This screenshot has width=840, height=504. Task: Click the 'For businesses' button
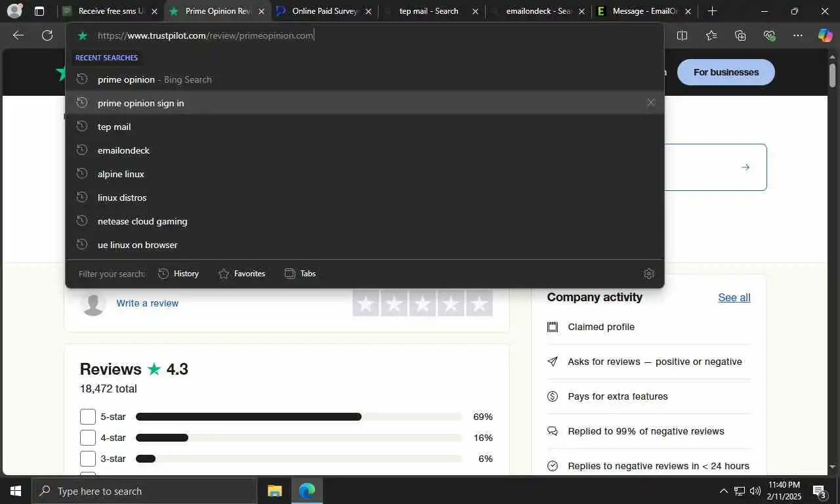726,72
